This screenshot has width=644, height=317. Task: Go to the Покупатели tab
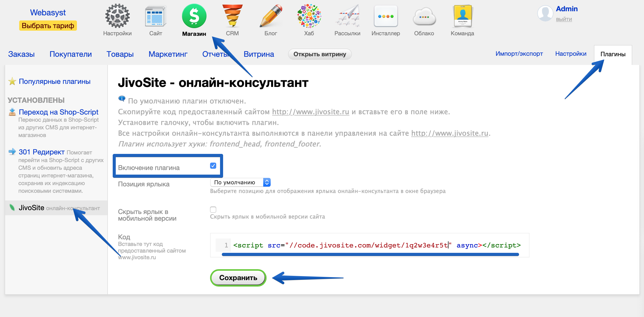(71, 54)
